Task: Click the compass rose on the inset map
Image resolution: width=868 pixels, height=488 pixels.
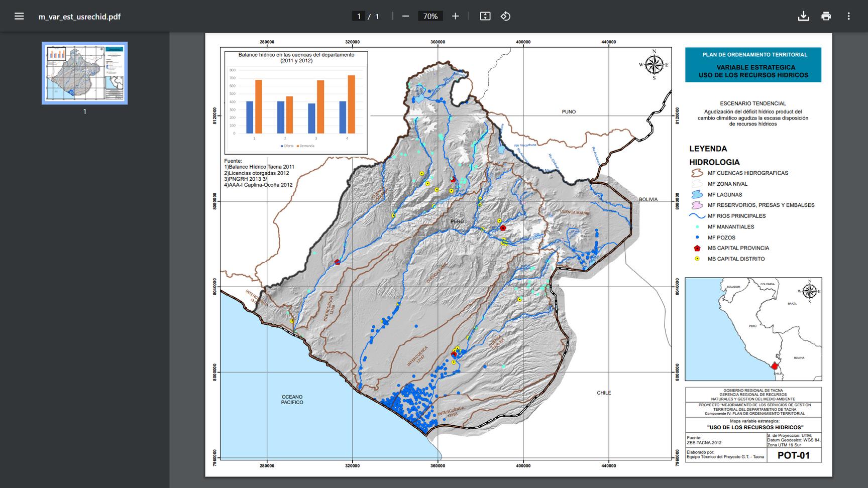Action: [809, 292]
